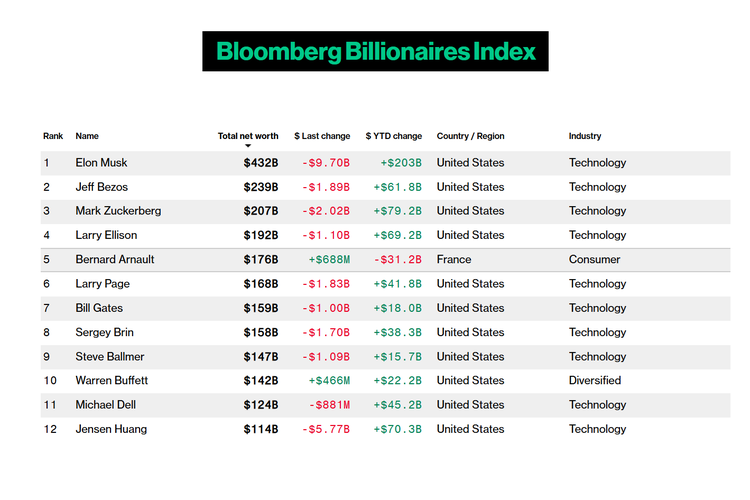The height and width of the screenshot is (500, 750).
Task: Open Larry Ellison's billionaire profile
Action: tap(106, 235)
